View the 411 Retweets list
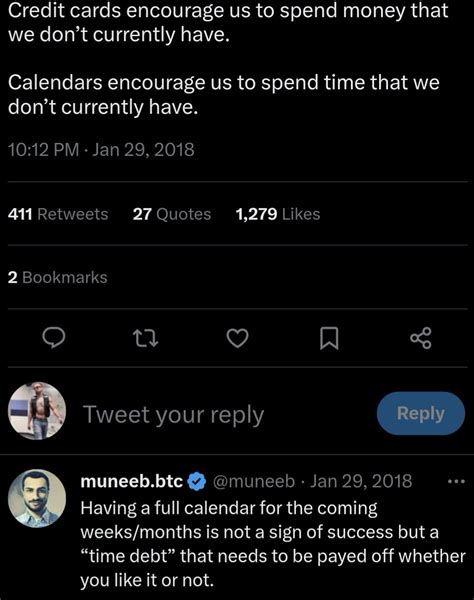474x600 pixels. (58, 214)
